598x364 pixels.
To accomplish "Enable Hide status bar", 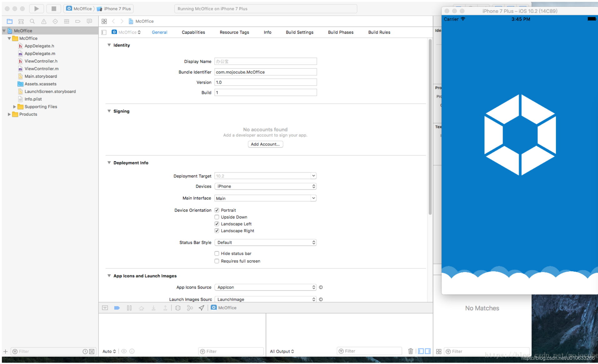I will pyautogui.click(x=217, y=253).
